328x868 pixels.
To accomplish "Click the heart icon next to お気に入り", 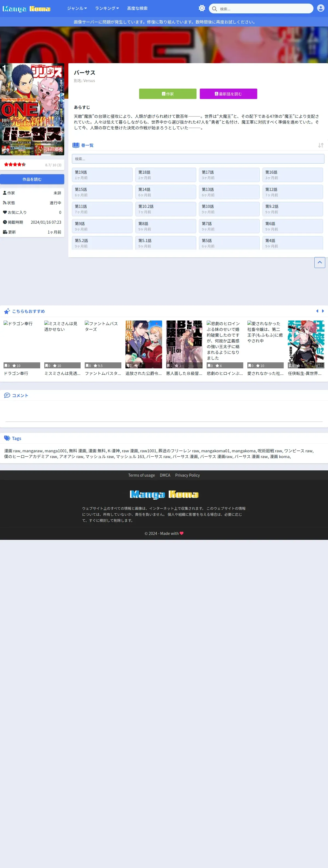I will [5, 212].
